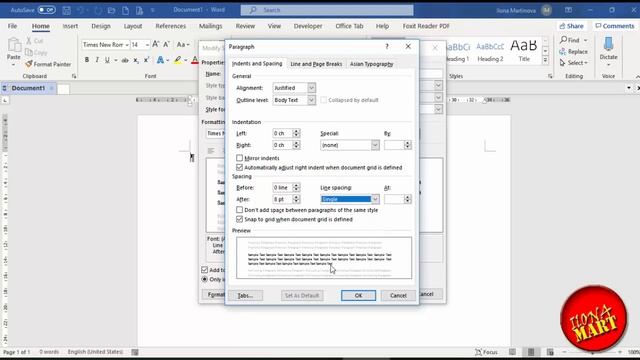The width and height of the screenshot is (640, 360).
Task: Check Mirror indents checkbox
Action: pyautogui.click(x=240, y=158)
